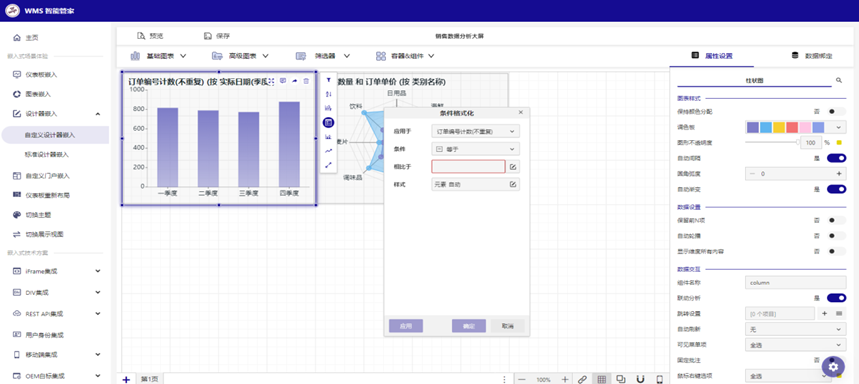Click the floating settings gear button

click(833, 366)
